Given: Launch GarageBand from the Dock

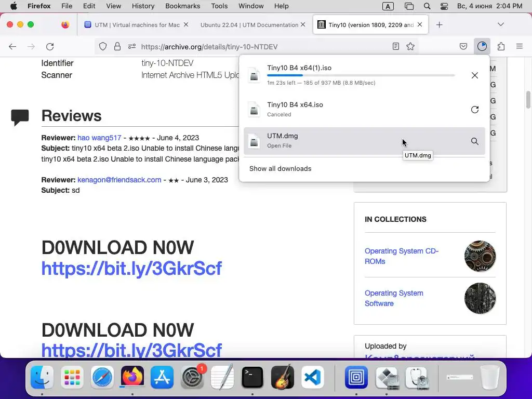Looking at the screenshot, I should pos(282,377).
